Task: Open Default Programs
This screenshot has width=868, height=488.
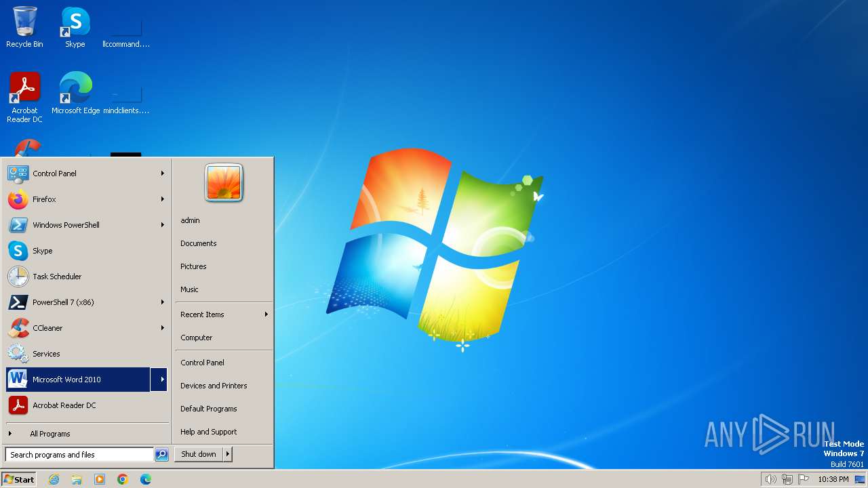Action: tap(209, 409)
